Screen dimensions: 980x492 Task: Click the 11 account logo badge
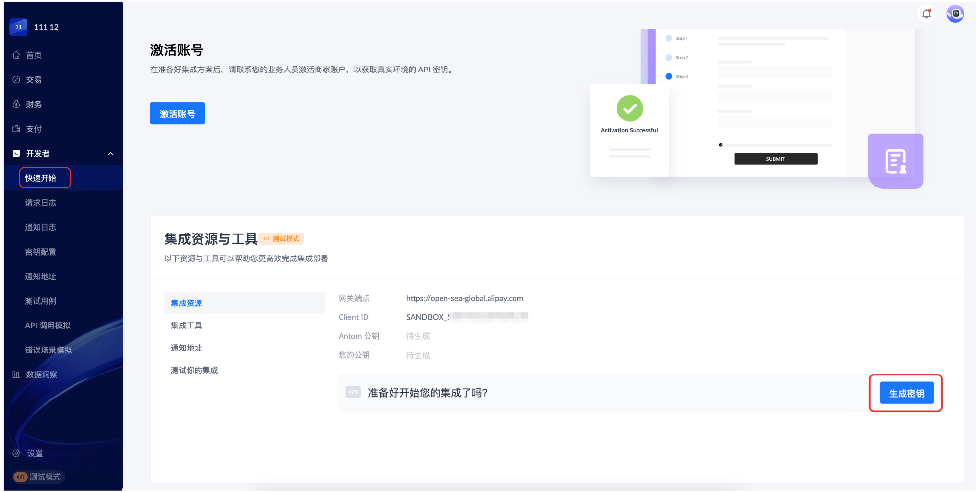pos(18,27)
